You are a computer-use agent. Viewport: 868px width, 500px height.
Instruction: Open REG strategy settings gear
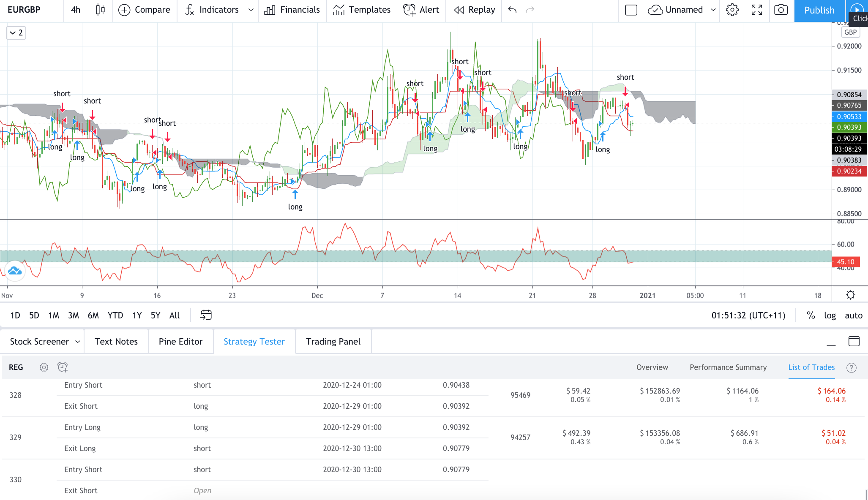(x=44, y=367)
